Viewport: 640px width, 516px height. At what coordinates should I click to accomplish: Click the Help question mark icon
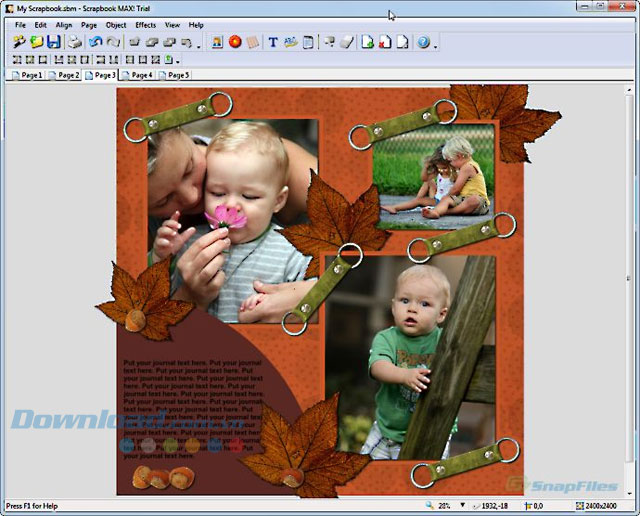pyautogui.click(x=423, y=42)
